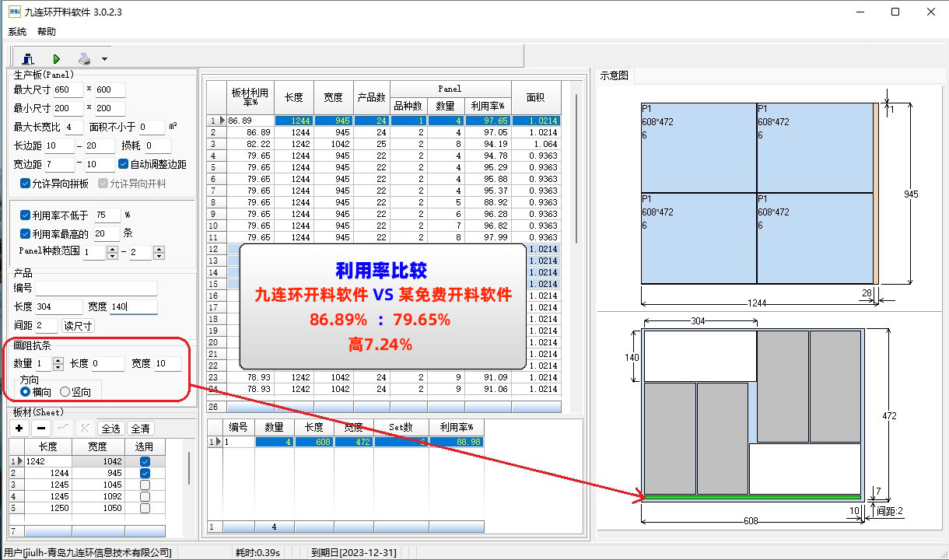Click the app logo icon in title bar
The height and width of the screenshot is (560, 949).
pyautogui.click(x=13, y=12)
